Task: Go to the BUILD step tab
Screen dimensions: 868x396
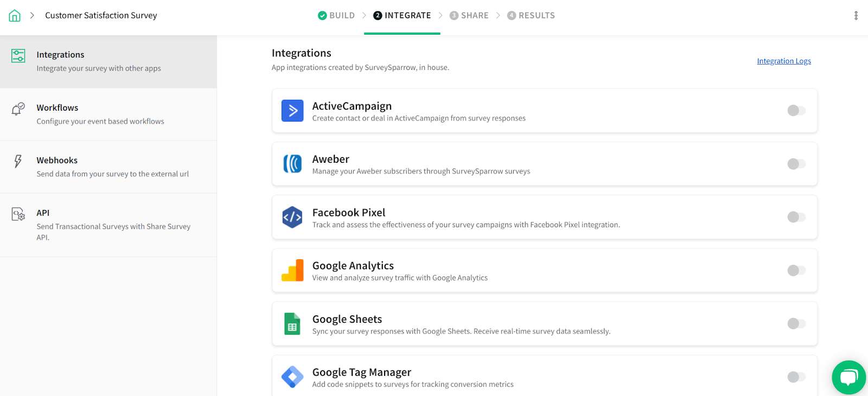Action: [336, 16]
